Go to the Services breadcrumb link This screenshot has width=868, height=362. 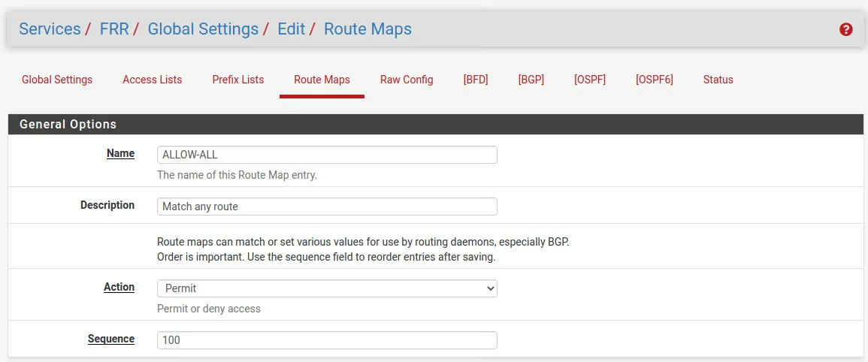[x=50, y=29]
